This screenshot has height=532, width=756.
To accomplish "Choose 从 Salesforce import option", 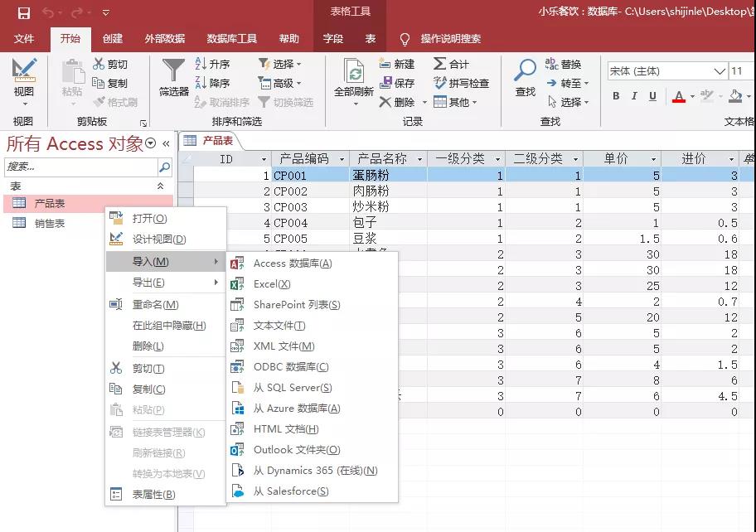I will [312, 491].
